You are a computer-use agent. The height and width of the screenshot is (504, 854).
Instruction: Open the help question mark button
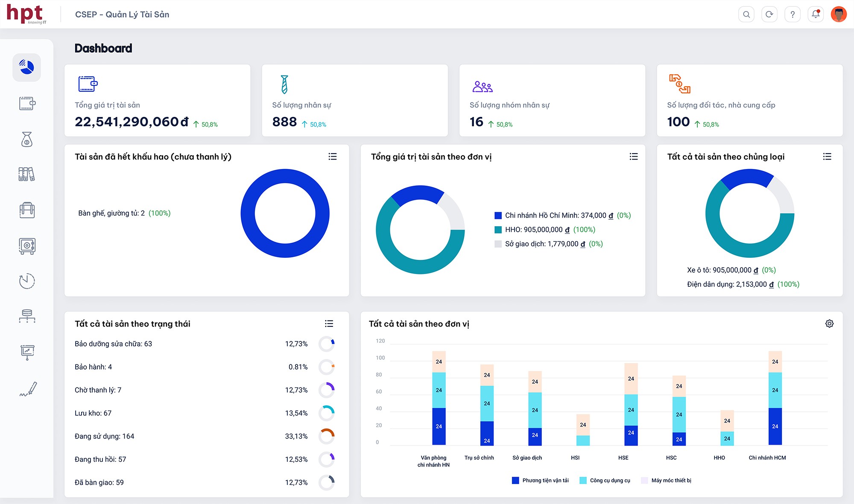pyautogui.click(x=793, y=15)
